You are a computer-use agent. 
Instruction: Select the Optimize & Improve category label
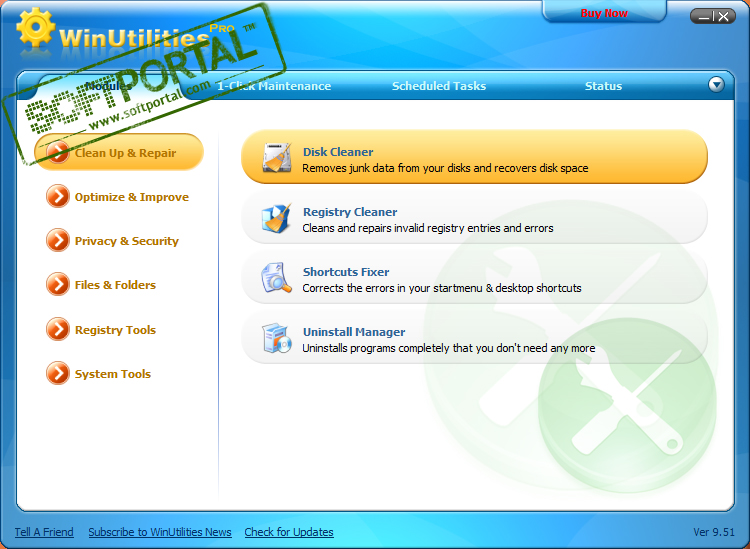[132, 197]
